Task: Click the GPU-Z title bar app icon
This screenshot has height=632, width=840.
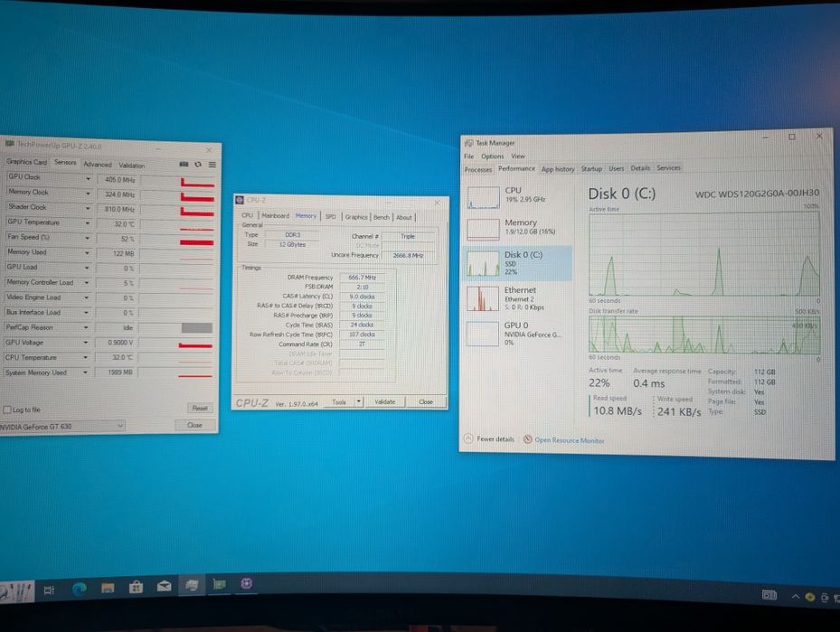Action: [x=10, y=144]
